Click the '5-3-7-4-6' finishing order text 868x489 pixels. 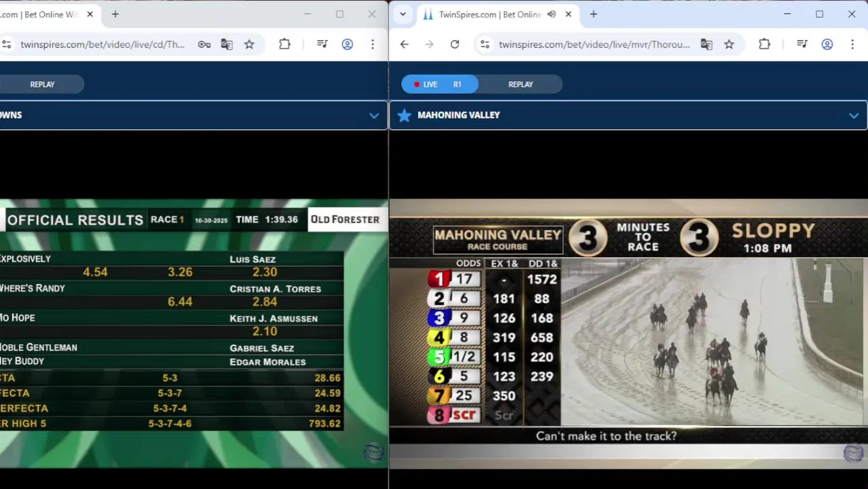(170, 423)
